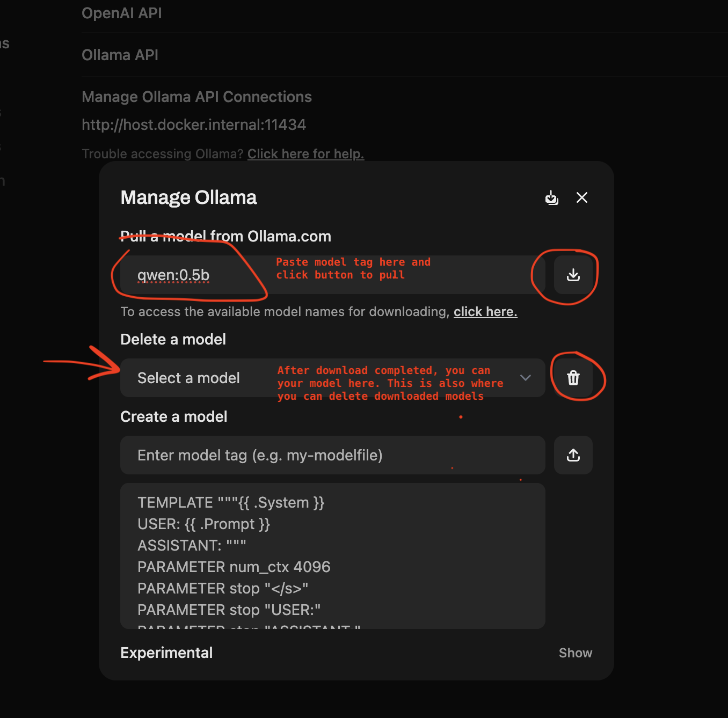This screenshot has height=718, width=728.
Task: Click the Ollama API heading
Action: click(120, 55)
